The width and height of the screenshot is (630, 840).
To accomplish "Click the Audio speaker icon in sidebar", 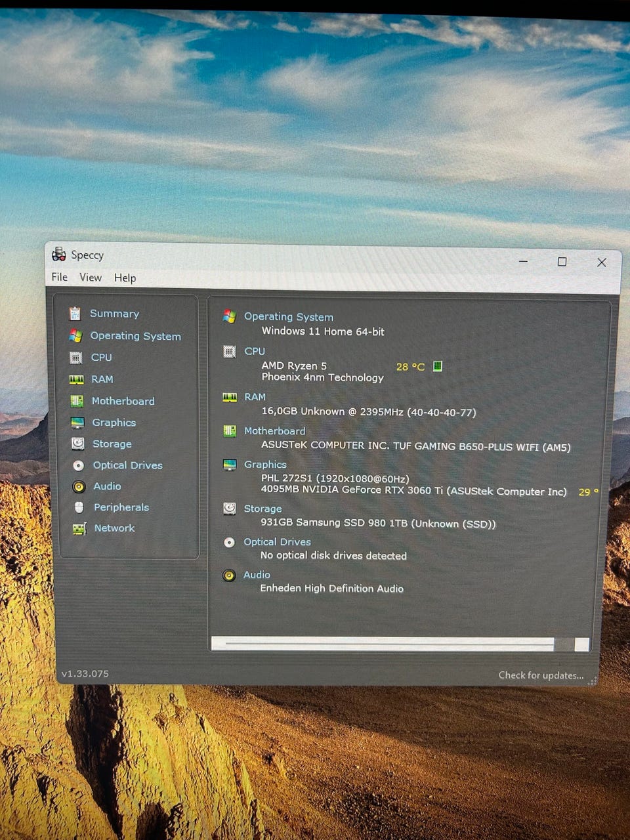I will point(79,486).
